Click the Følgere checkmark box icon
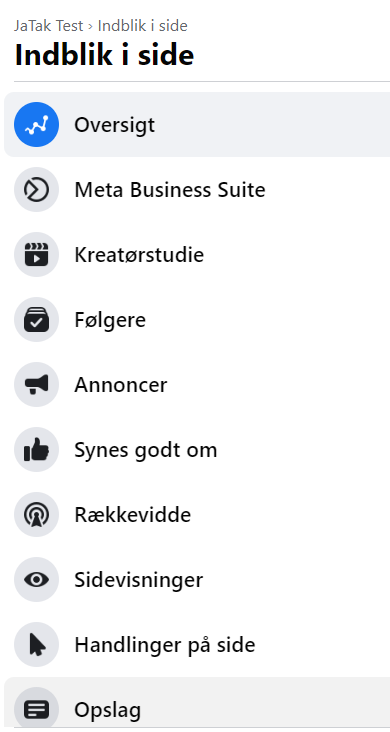The height and width of the screenshot is (732, 390). (36, 320)
